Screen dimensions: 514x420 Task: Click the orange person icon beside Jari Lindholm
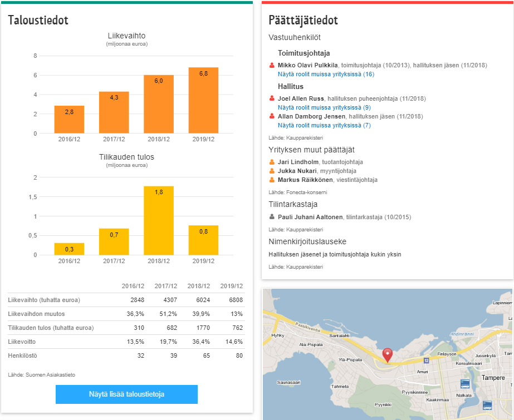click(x=272, y=162)
